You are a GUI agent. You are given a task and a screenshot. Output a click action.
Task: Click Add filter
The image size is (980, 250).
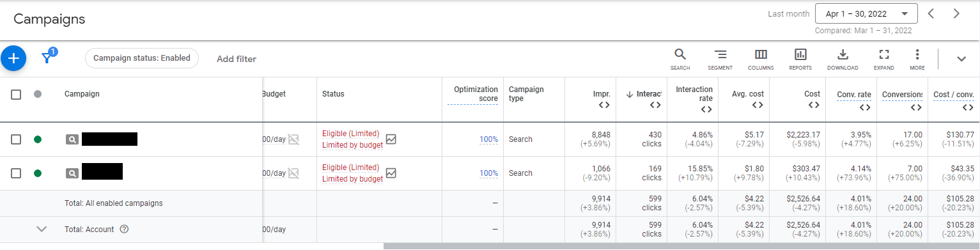(237, 59)
